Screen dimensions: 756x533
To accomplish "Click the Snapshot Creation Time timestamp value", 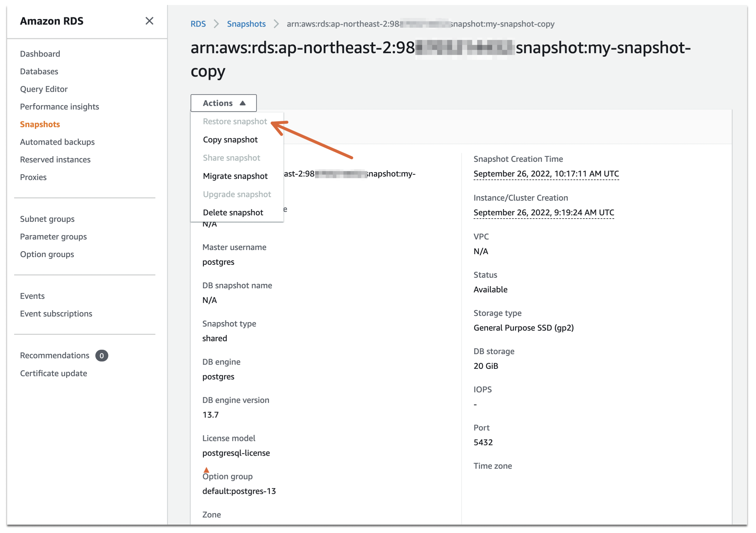I will 546,174.
